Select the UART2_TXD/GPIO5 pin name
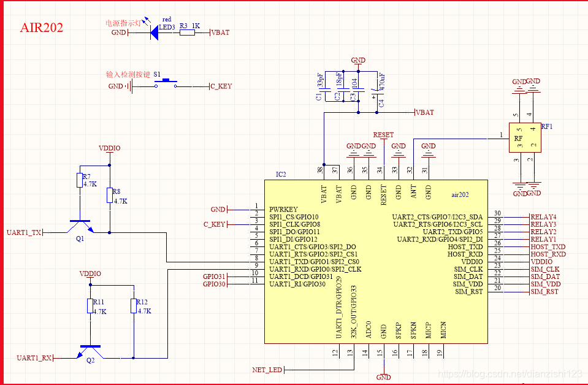Screen dimensions: 588x385 453,232
